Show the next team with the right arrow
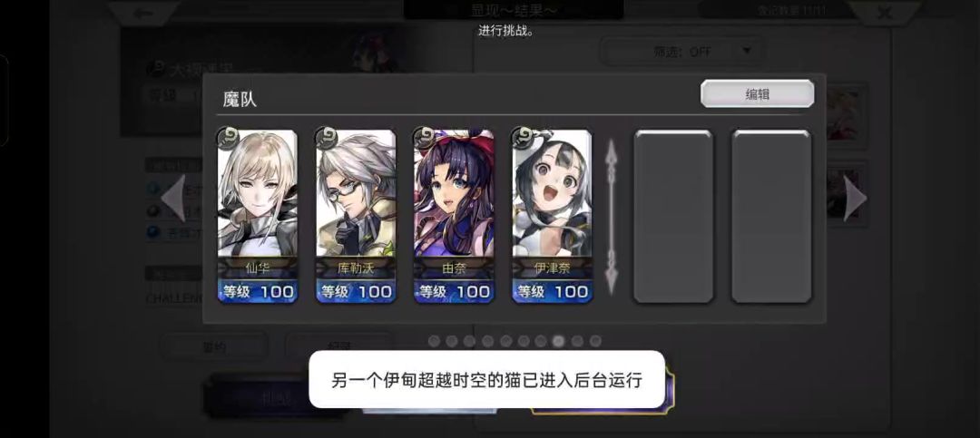This screenshot has height=438, width=980. click(855, 198)
